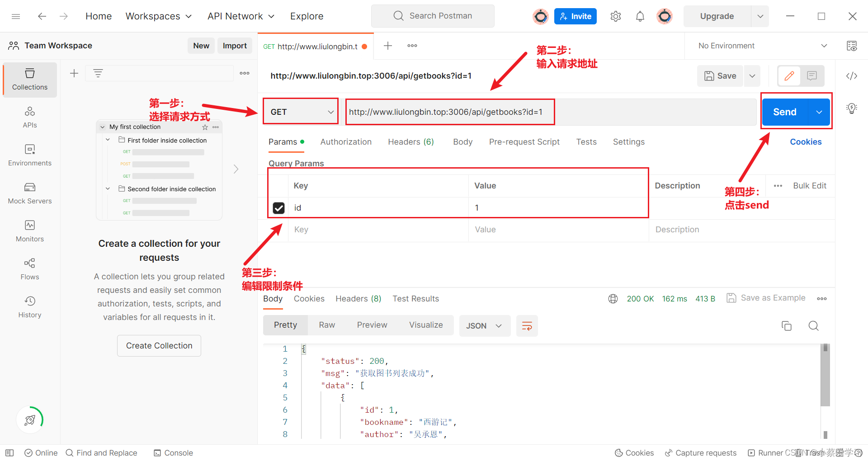Toggle response line wrapping icon
This screenshot has width=868, height=461.
point(527,326)
